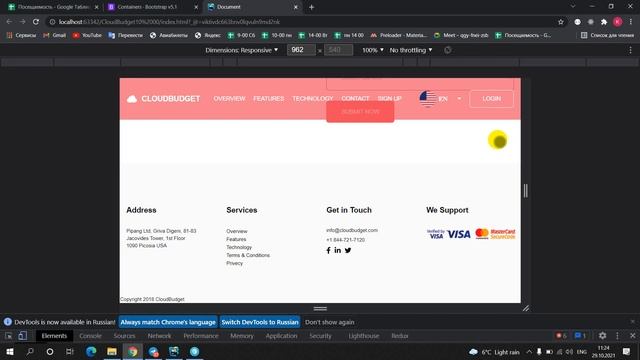Click info@cloudbudget.com email link
The height and width of the screenshot is (360, 640).
tap(352, 230)
